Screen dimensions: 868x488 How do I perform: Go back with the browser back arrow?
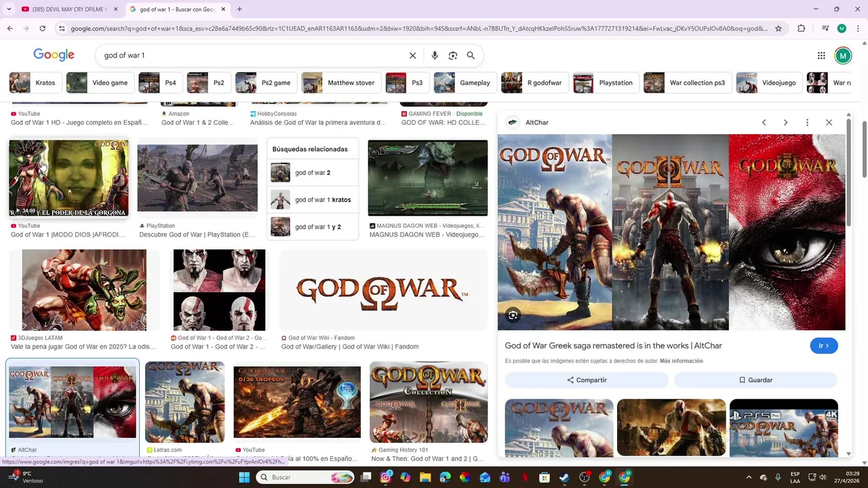click(x=10, y=28)
